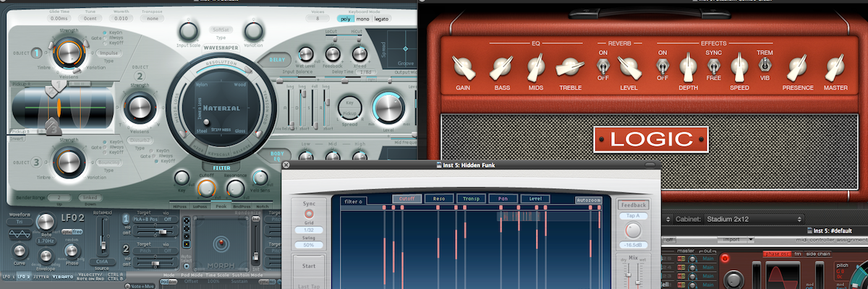This screenshot has width=868, height=289.
Task: Click the effects Speed knob
Action: coord(739,68)
